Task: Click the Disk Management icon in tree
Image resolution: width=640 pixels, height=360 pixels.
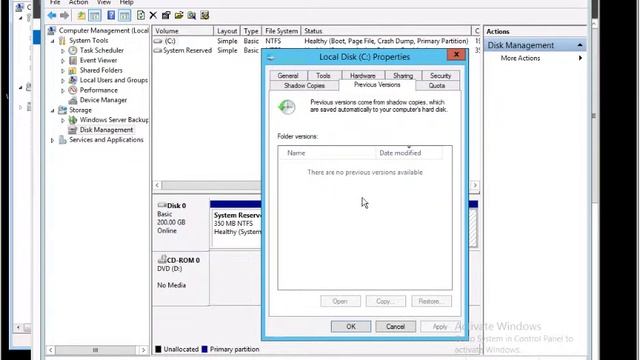Action: (73, 130)
